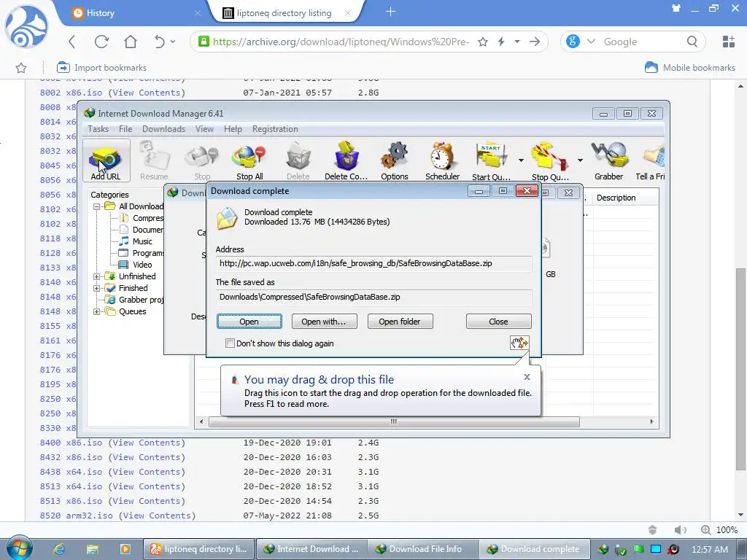Click the lightning speed mode icon
The height and width of the screenshot is (560, 747).
[x=500, y=42]
